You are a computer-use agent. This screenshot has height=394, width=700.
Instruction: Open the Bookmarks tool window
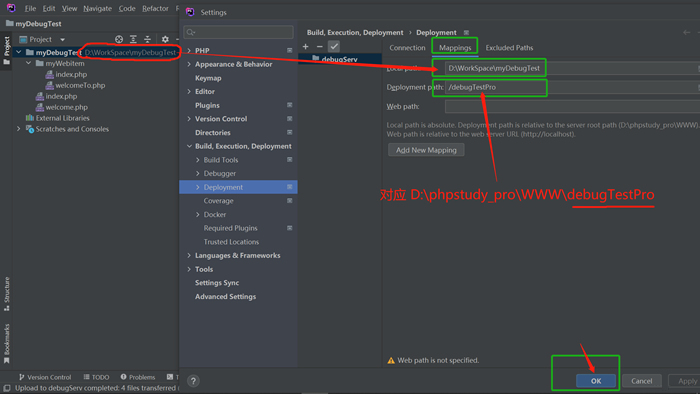click(x=6, y=343)
